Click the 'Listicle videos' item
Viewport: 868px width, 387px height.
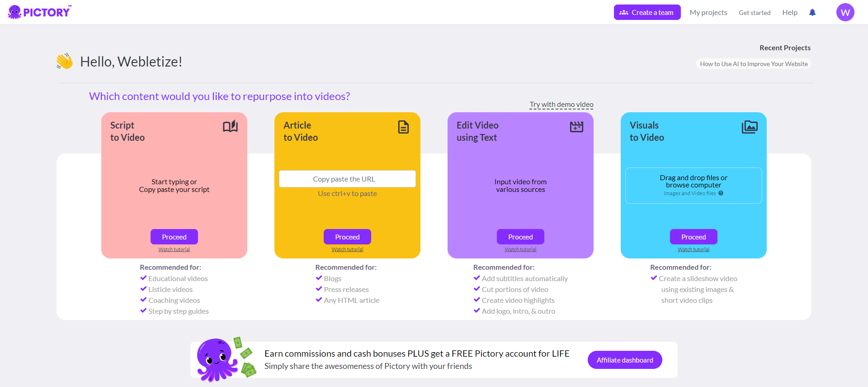coord(170,290)
